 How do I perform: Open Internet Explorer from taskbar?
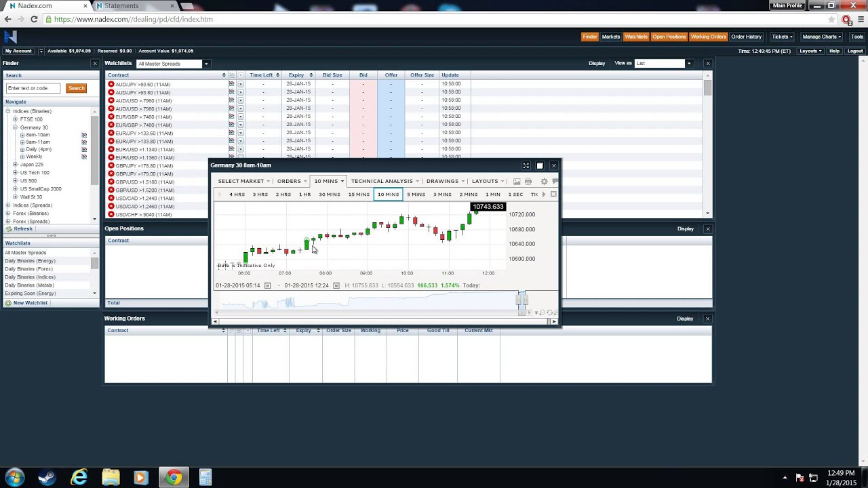point(79,478)
